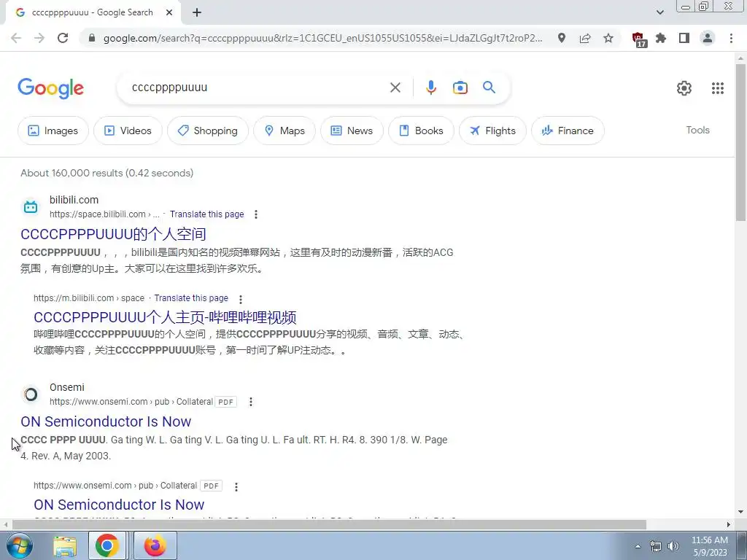Open a new browser tab
This screenshot has height=560, width=747.
pos(197,12)
